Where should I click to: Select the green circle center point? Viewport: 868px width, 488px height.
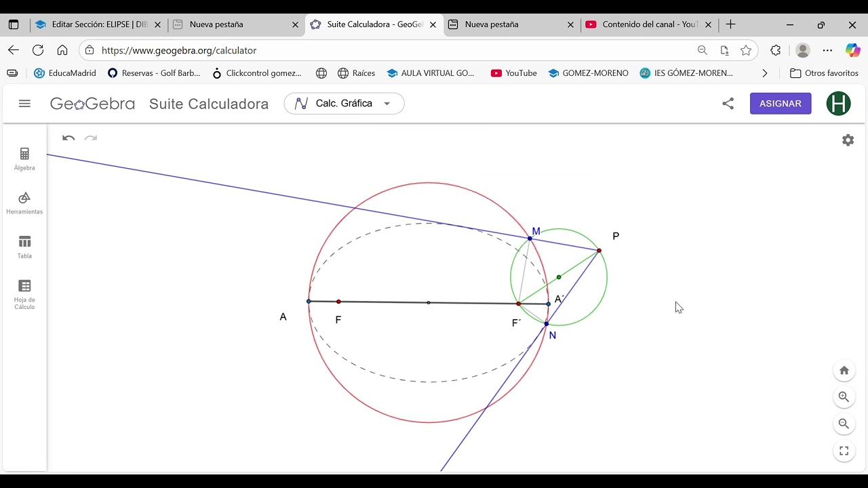tap(559, 277)
